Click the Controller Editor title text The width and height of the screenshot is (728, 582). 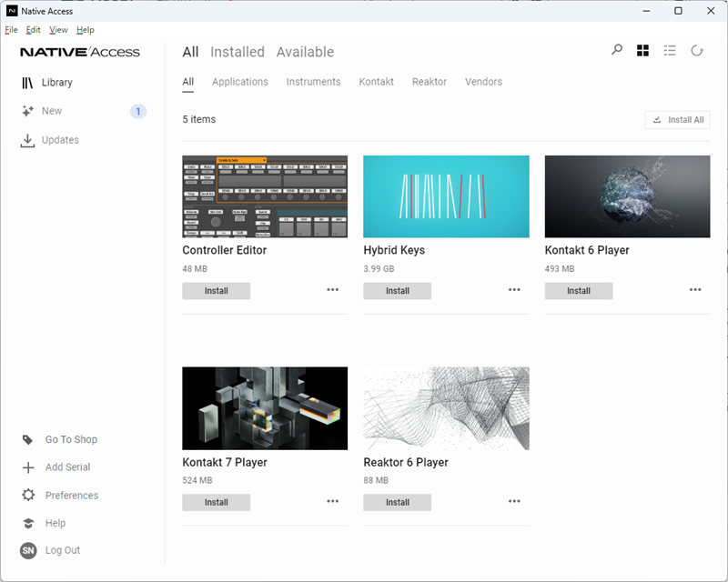(225, 251)
